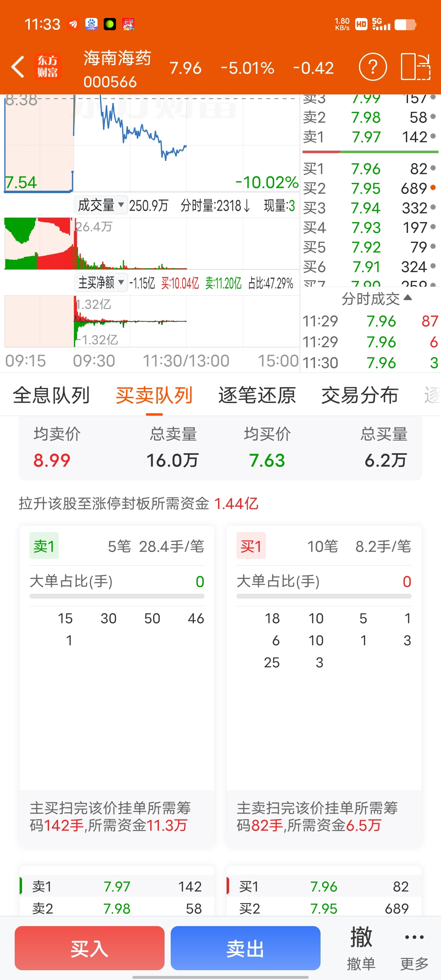Tap the 撤单 cancel order icon
The height and width of the screenshot is (980, 441).
[x=361, y=947]
